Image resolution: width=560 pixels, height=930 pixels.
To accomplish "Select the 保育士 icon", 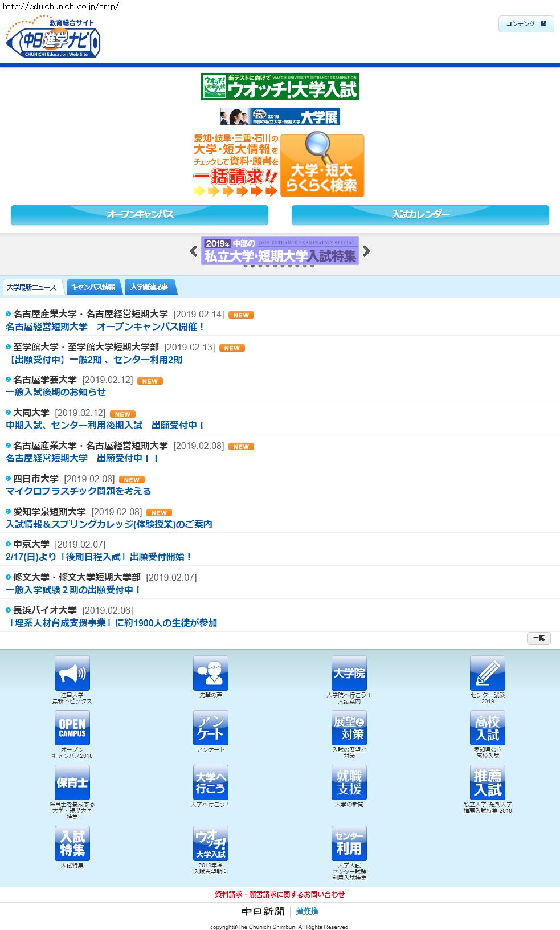I will point(72,782).
